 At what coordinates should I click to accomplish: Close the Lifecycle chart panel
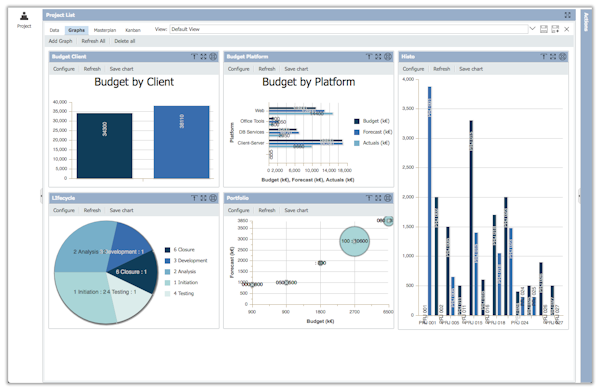213,198
